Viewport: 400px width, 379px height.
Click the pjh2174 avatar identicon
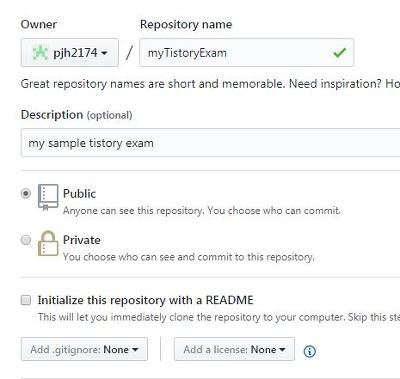[x=40, y=53]
